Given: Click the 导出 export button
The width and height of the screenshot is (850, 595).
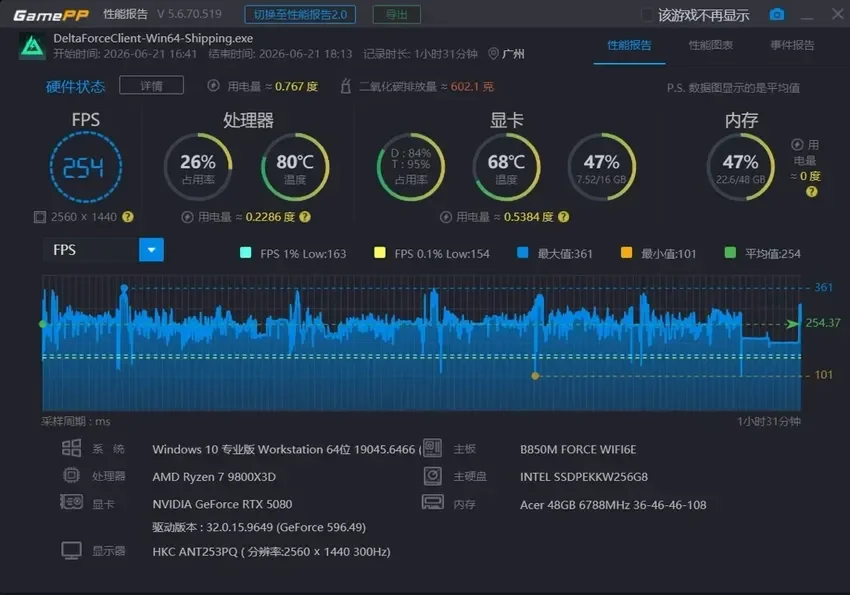Looking at the screenshot, I should [397, 15].
